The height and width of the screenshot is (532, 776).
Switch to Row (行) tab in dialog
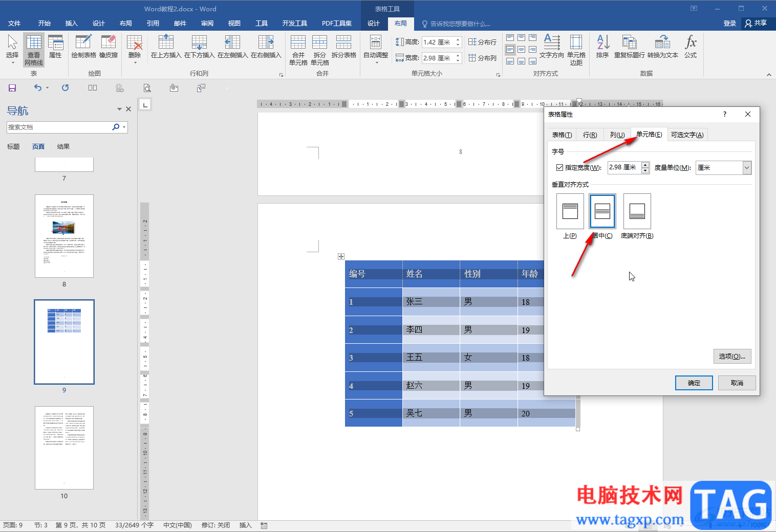click(x=590, y=135)
